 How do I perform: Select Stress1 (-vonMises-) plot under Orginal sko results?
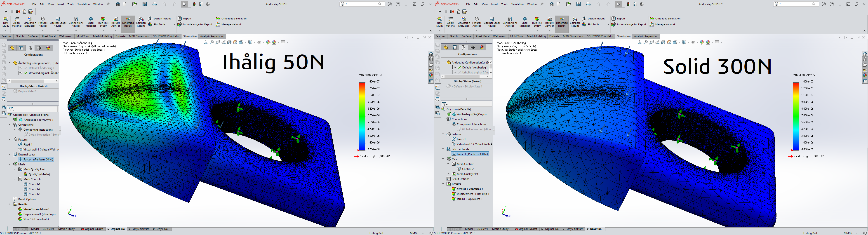36,209
